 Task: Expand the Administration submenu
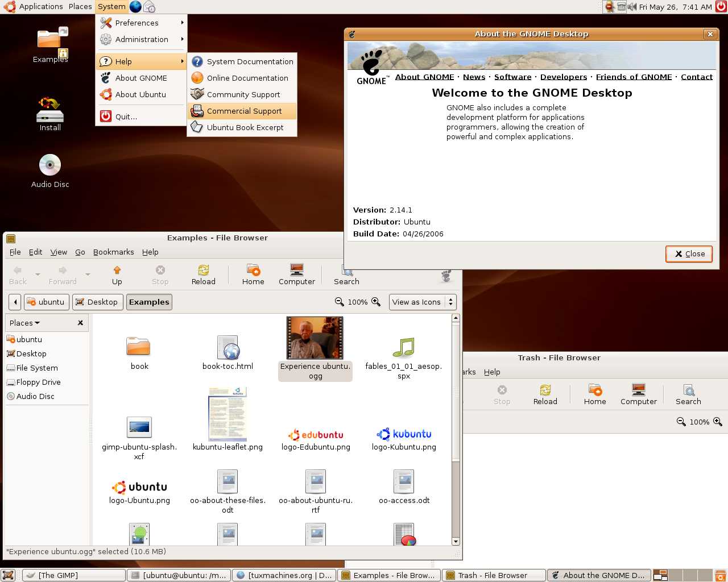pos(142,39)
